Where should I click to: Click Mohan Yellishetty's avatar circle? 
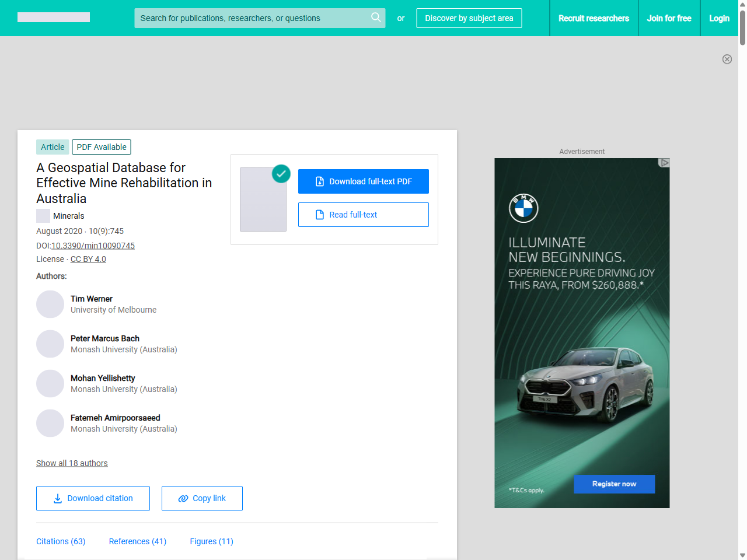[50, 384]
